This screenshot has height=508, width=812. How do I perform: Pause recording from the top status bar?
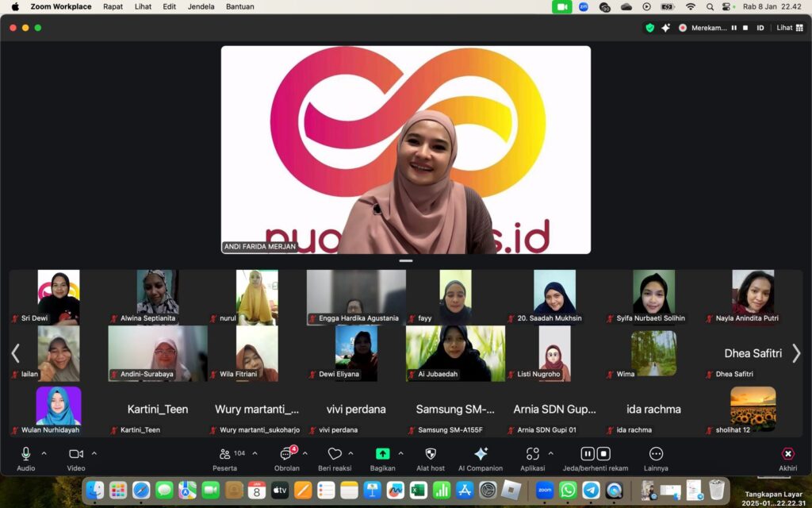point(733,28)
